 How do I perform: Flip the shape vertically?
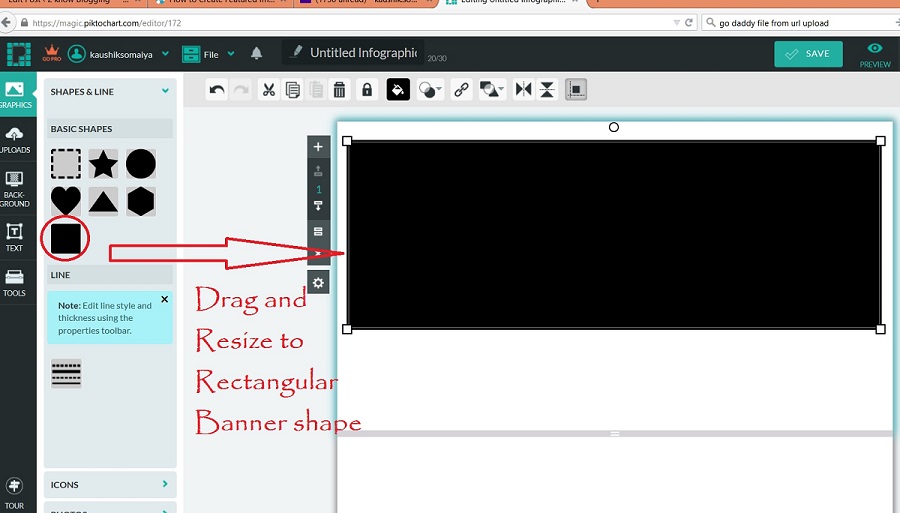(x=547, y=90)
